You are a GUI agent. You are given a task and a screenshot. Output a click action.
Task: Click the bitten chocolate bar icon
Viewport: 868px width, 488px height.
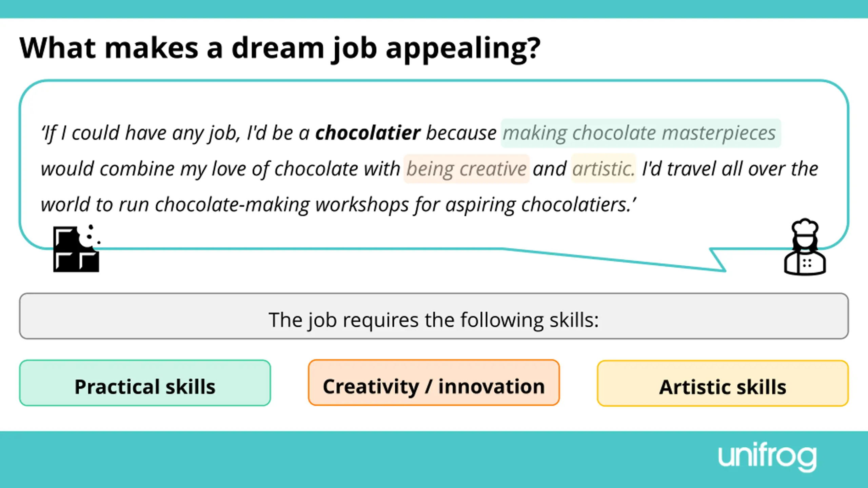(x=76, y=249)
